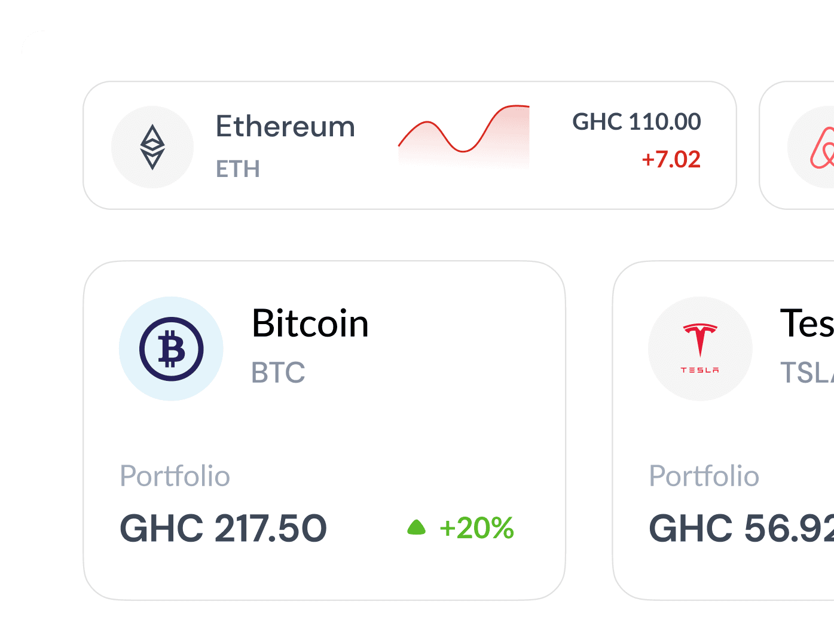The height and width of the screenshot is (644, 834).
Task: Select the Portfolio label on Tesla card
Action: coord(704,477)
